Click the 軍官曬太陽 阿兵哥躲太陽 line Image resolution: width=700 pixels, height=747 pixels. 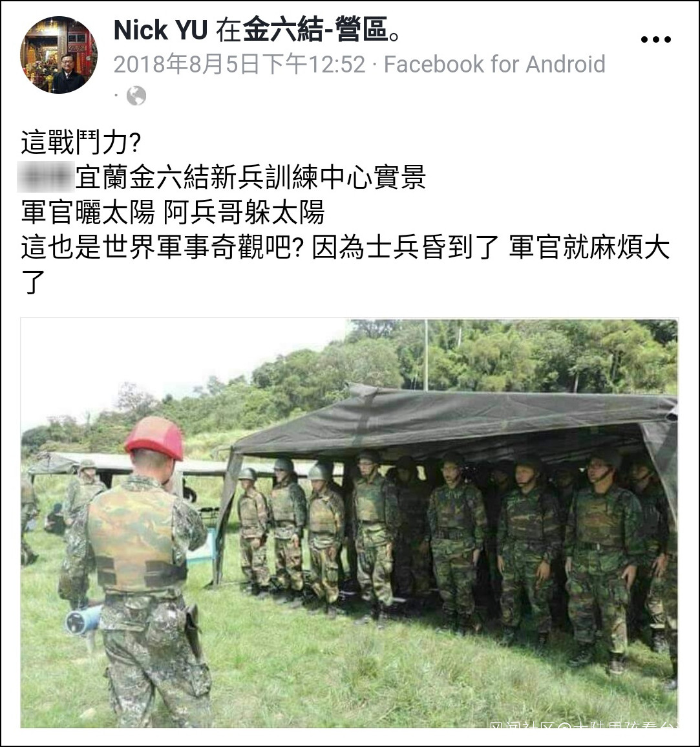[x=173, y=212]
